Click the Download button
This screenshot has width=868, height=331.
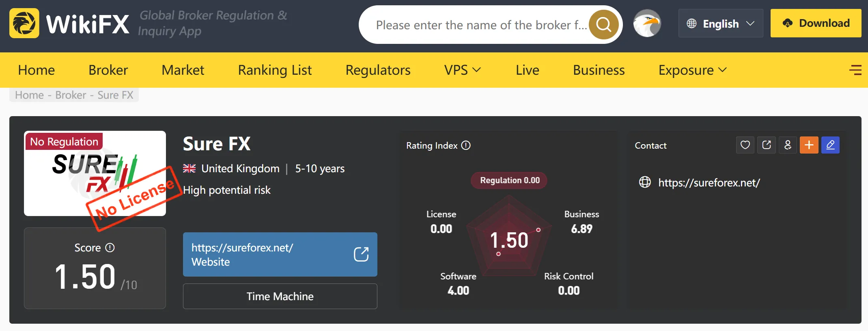[x=816, y=23]
